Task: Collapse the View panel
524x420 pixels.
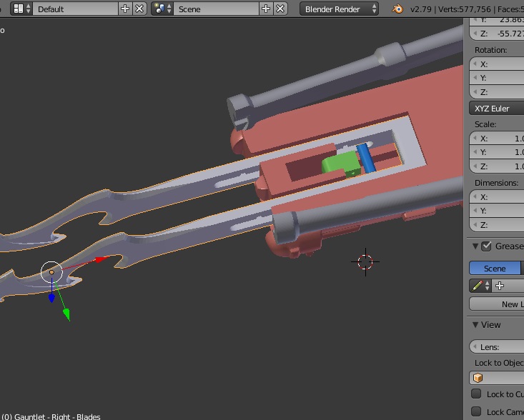Action: [475, 324]
